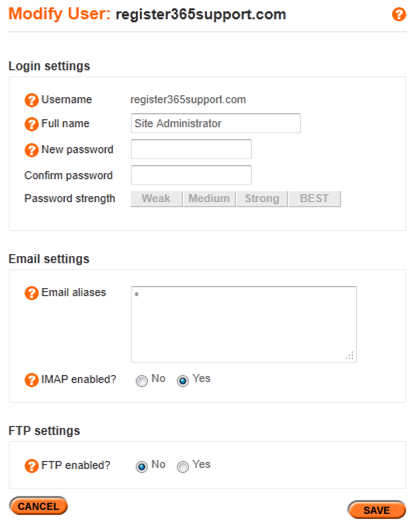The width and height of the screenshot is (414, 526).
Task: Click the help icon beside FTP enabled
Action: pos(32,466)
